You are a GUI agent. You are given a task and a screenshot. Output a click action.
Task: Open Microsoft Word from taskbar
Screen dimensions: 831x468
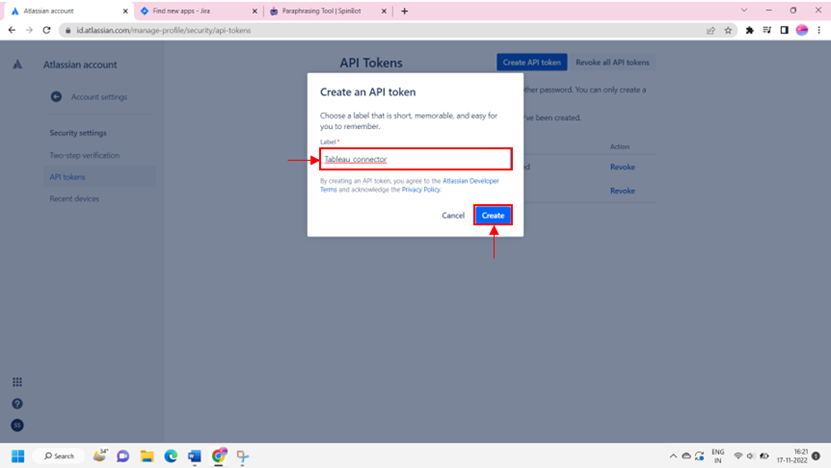tap(195, 456)
